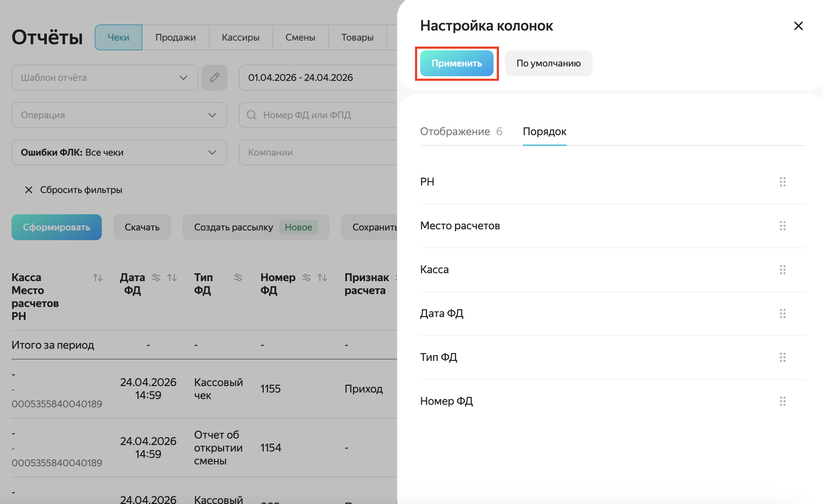Close the column settings panel
Image resolution: width=823 pixels, height=504 pixels.
point(798,26)
